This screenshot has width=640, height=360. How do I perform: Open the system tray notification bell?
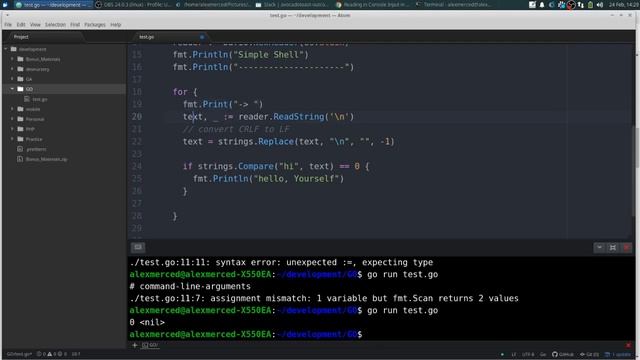click(542, 5)
